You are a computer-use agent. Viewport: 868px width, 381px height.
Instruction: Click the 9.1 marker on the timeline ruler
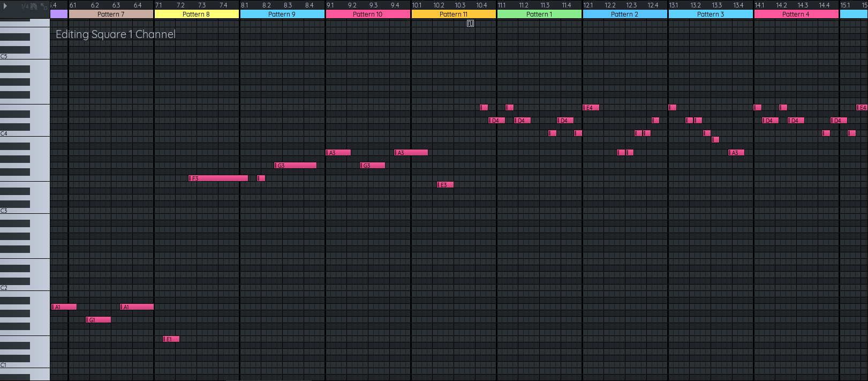tap(330, 5)
